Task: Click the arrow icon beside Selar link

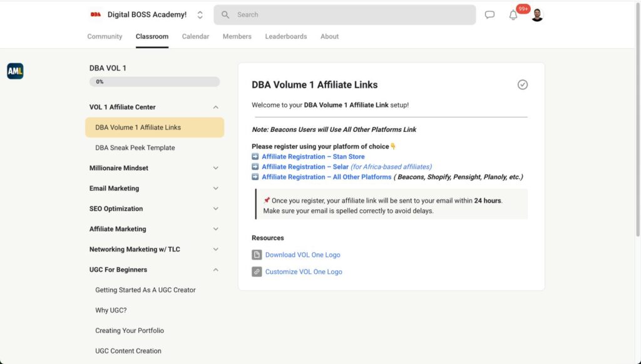Action: (255, 167)
